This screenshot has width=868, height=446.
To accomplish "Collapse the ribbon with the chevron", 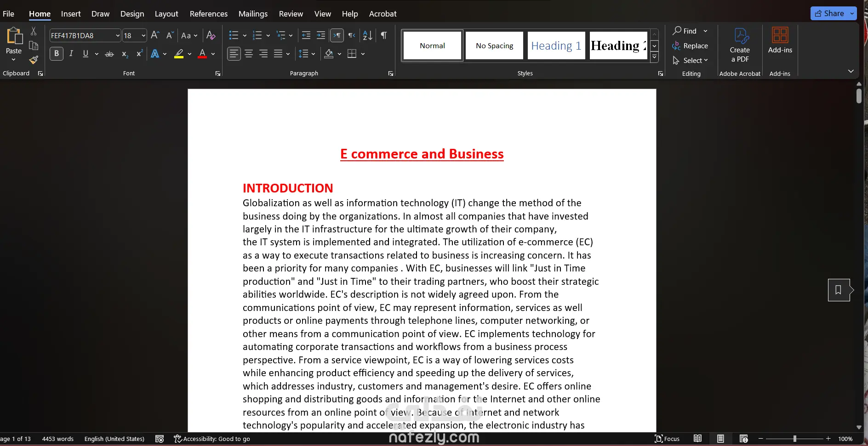I will (851, 71).
